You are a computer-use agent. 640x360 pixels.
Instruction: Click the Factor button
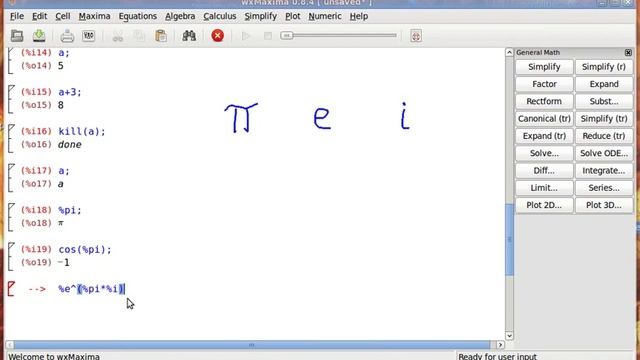click(544, 84)
